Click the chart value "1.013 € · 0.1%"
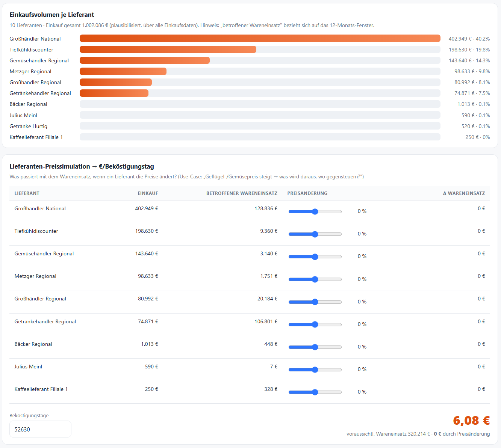This screenshot has height=448, width=501. pos(474,104)
